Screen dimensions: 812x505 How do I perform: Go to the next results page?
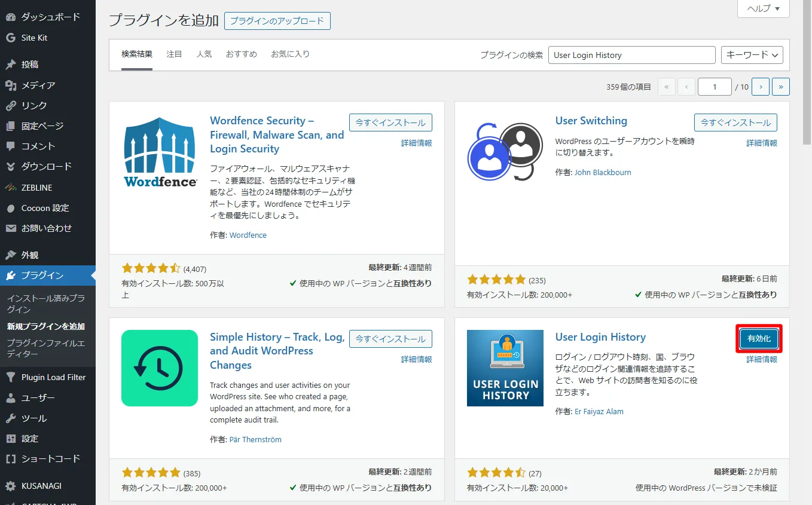[x=760, y=87]
